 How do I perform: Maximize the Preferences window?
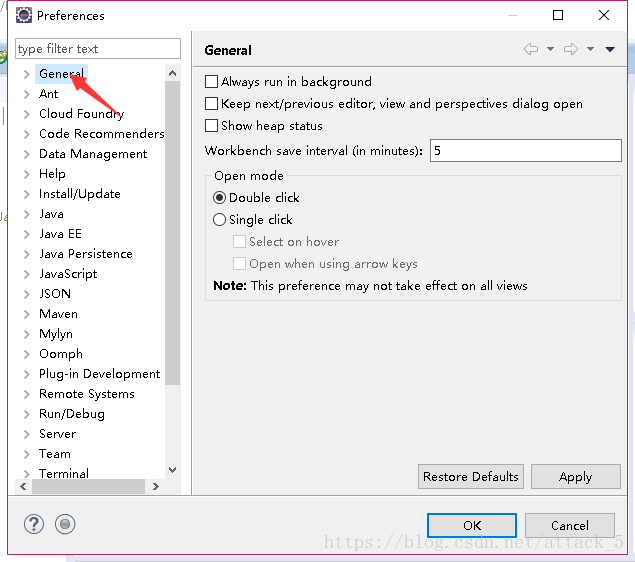(x=558, y=15)
